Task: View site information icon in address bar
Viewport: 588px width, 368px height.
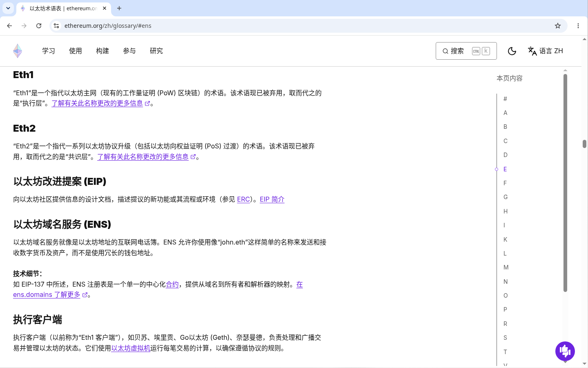Action: pos(56,25)
